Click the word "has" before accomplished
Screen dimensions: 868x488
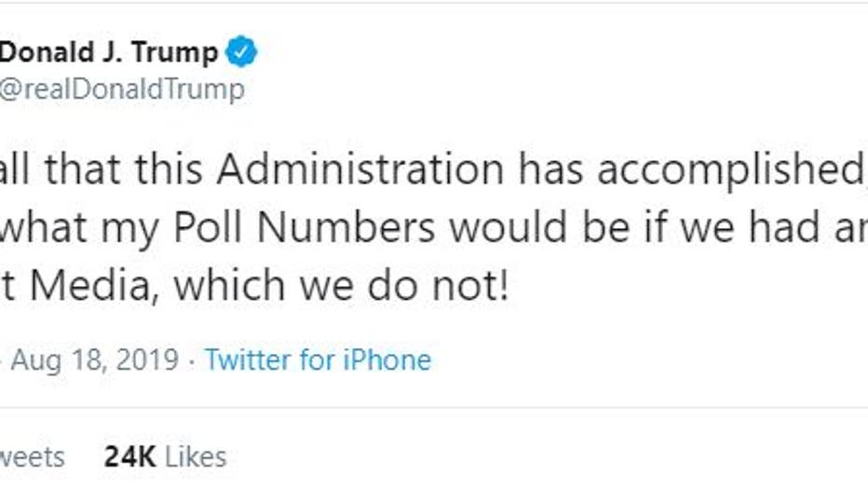click(x=553, y=169)
